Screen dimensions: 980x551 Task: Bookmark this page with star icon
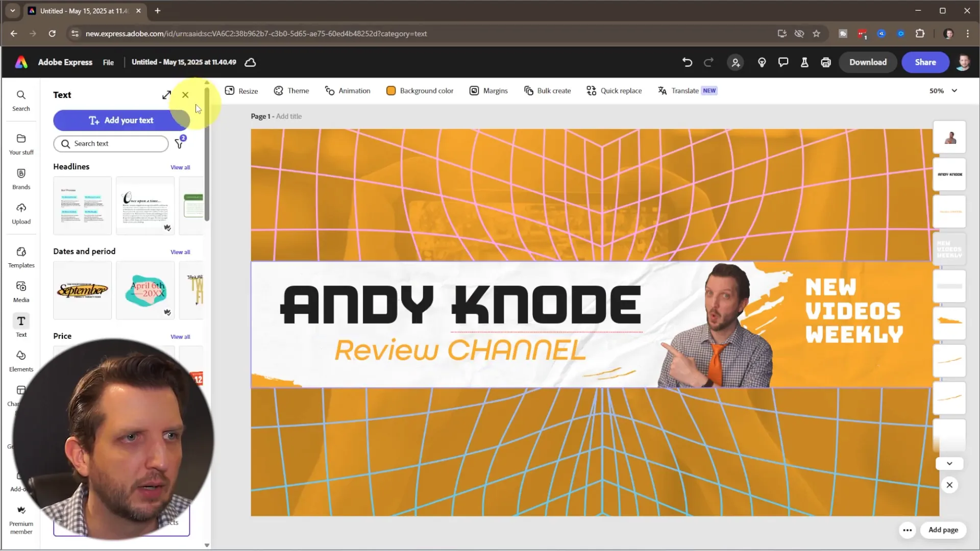816,34
